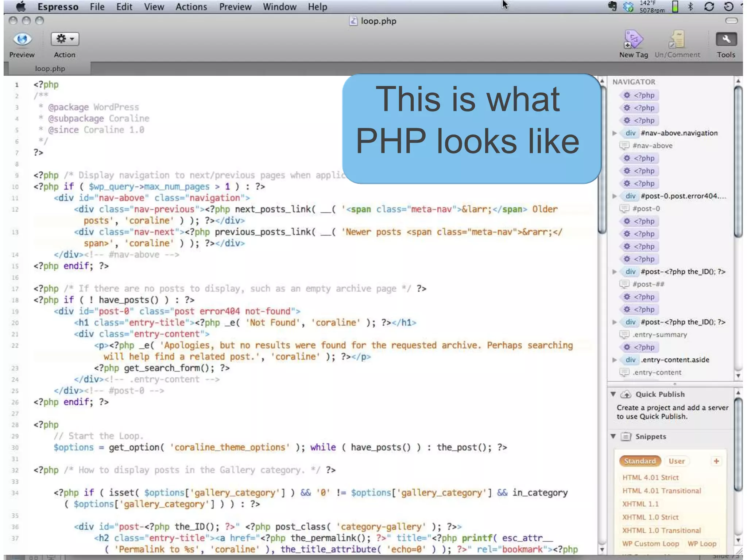Select the loop.php document tab

[50, 69]
